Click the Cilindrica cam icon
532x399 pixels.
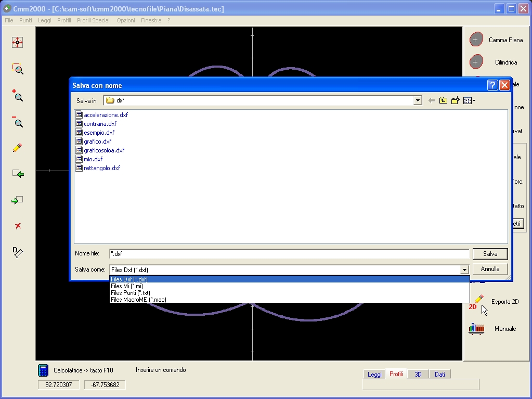[x=476, y=62]
